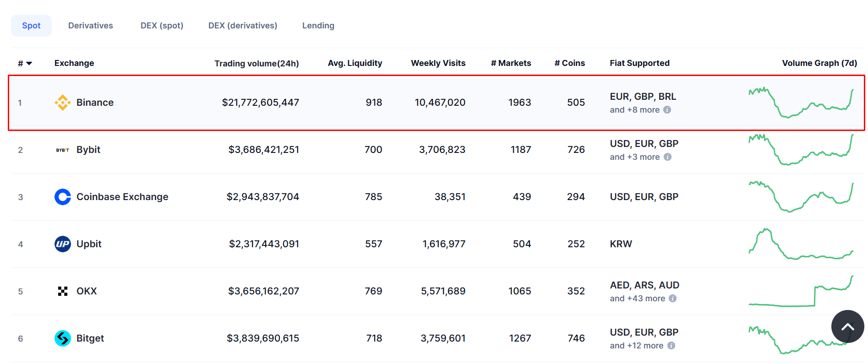Show info for Bybit's +3 more fiats
This screenshot has width=868, height=364.
click(668, 157)
